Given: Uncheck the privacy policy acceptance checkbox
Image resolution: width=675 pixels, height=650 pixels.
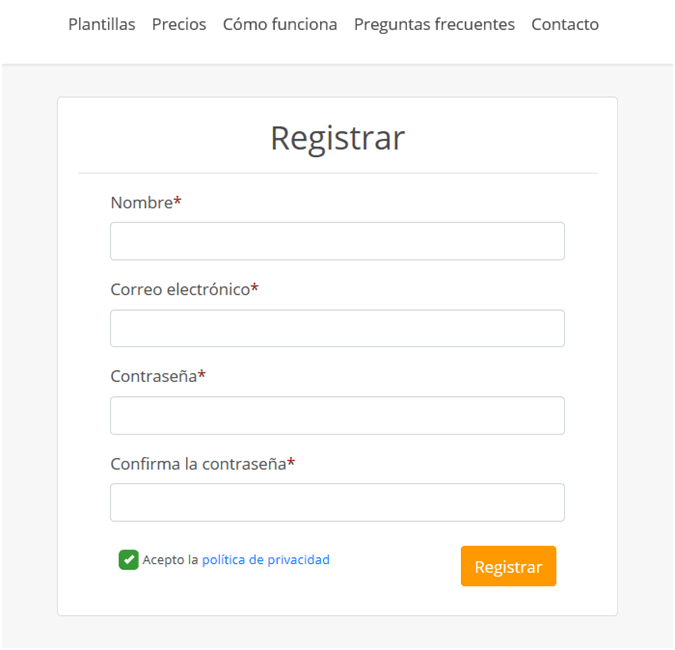Looking at the screenshot, I should coord(129,560).
